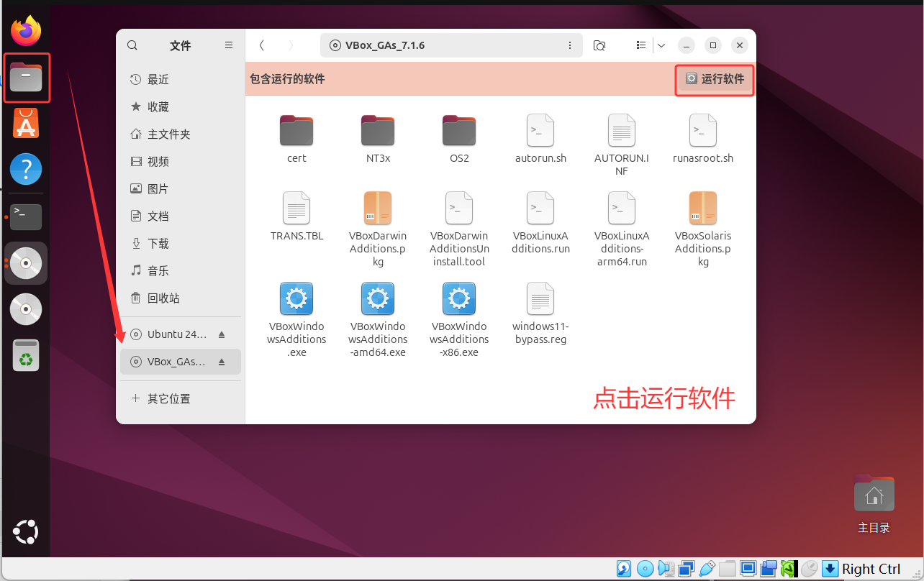Go back with the left chevron

261,45
